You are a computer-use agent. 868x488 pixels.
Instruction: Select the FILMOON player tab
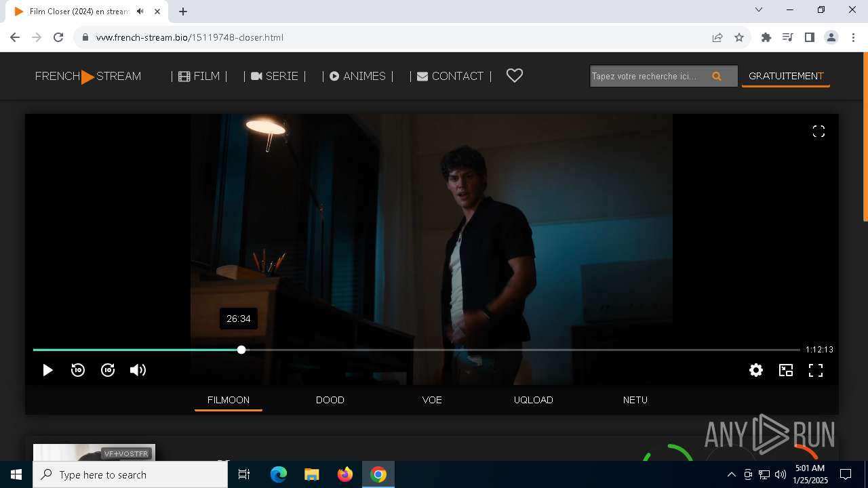pos(229,400)
